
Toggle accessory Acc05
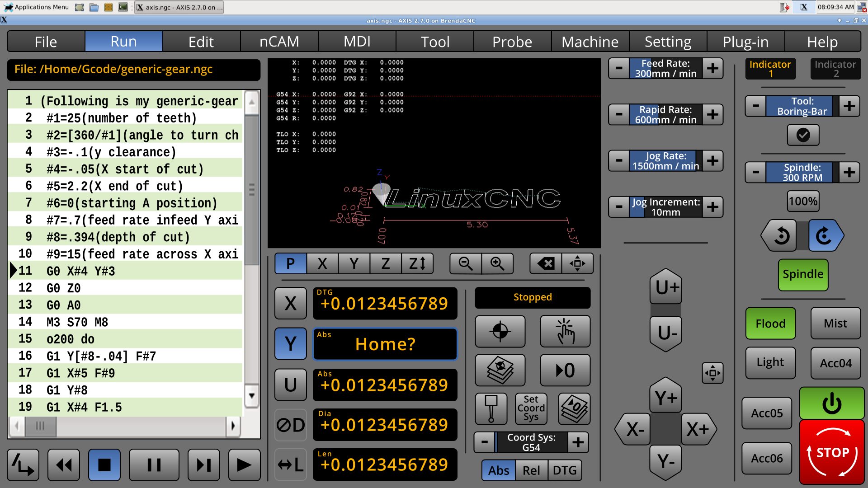tap(767, 413)
